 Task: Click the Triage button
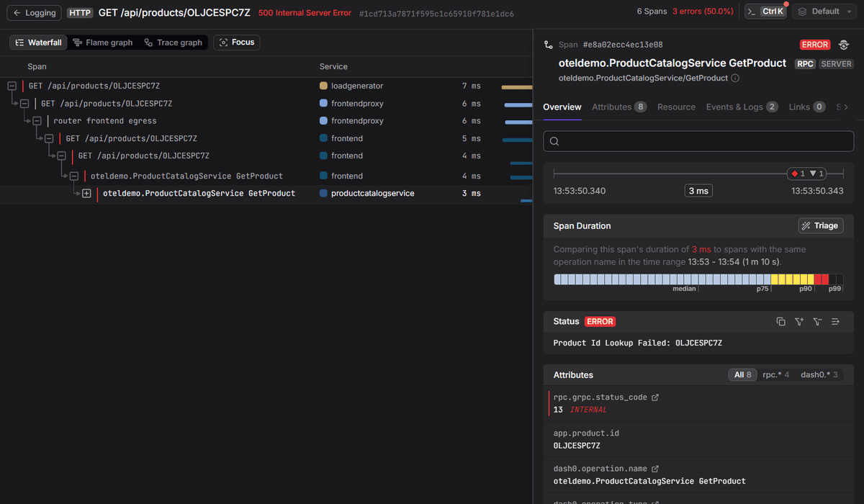[821, 225]
